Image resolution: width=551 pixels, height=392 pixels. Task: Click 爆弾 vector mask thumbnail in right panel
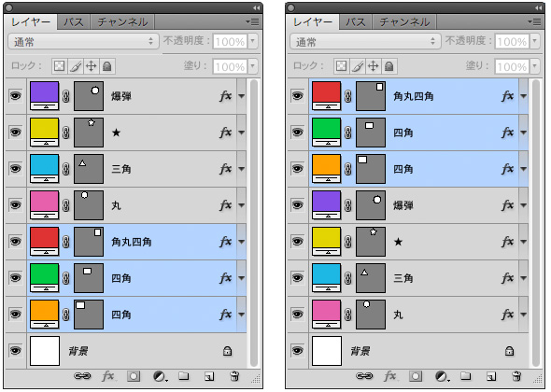point(371,205)
